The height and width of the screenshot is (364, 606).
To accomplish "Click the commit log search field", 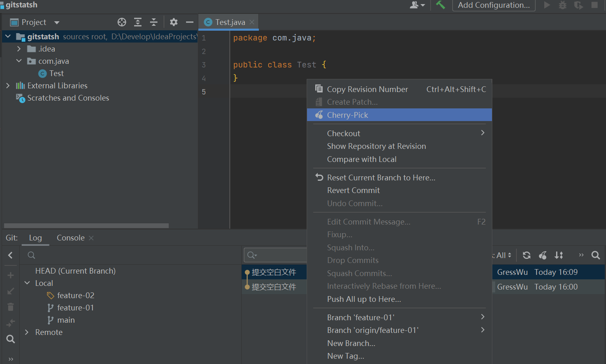I will (275, 255).
